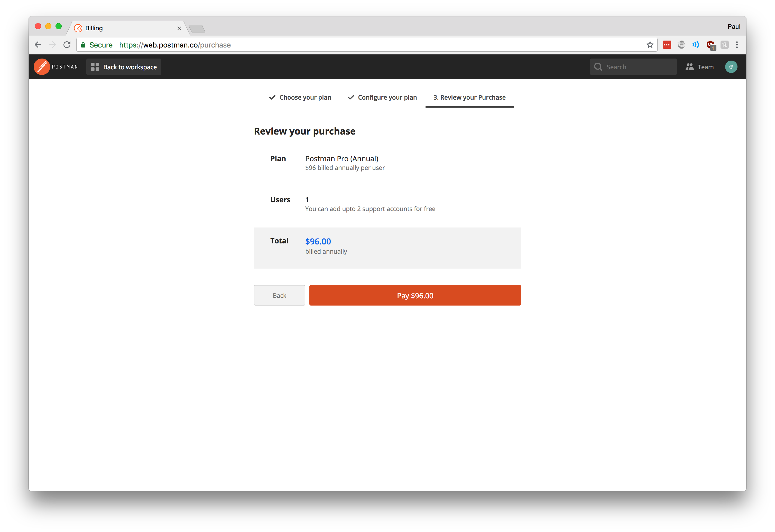Click the support accounts note text
Image resolution: width=775 pixels, height=532 pixels.
coord(370,209)
